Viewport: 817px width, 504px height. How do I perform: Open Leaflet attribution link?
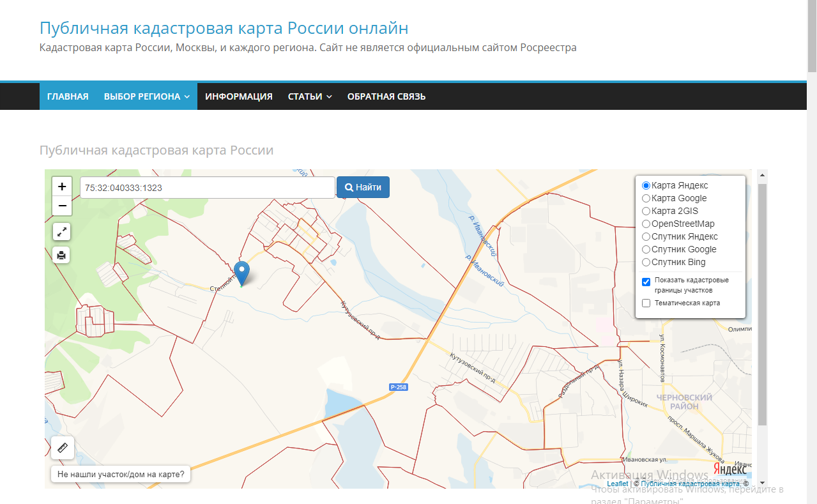point(618,484)
